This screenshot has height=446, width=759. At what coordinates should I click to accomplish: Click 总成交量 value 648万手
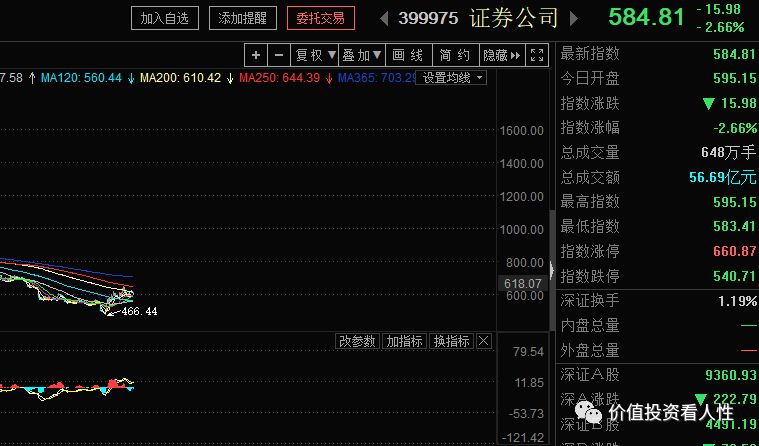click(729, 153)
